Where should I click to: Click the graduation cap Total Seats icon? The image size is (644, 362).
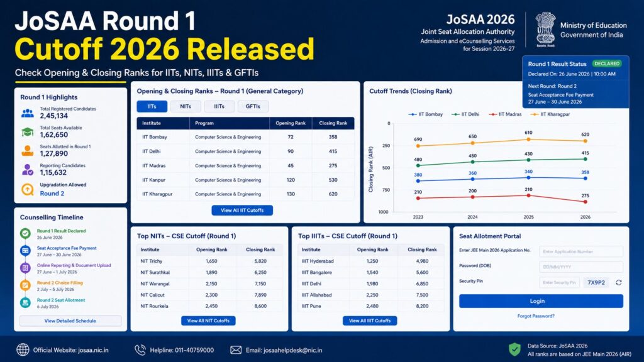tap(28, 132)
